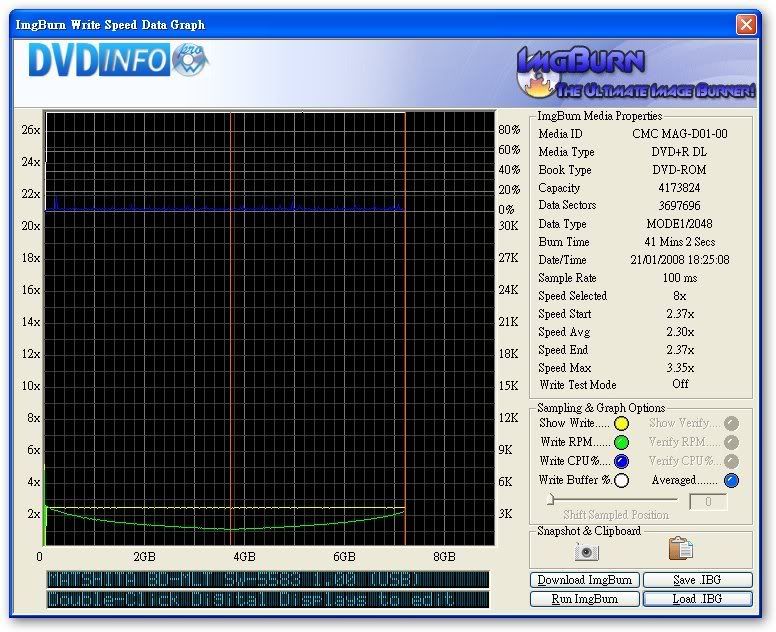This screenshot has height=632, width=776.
Task: Click the Speed Selected value 8x
Action: 679,296
